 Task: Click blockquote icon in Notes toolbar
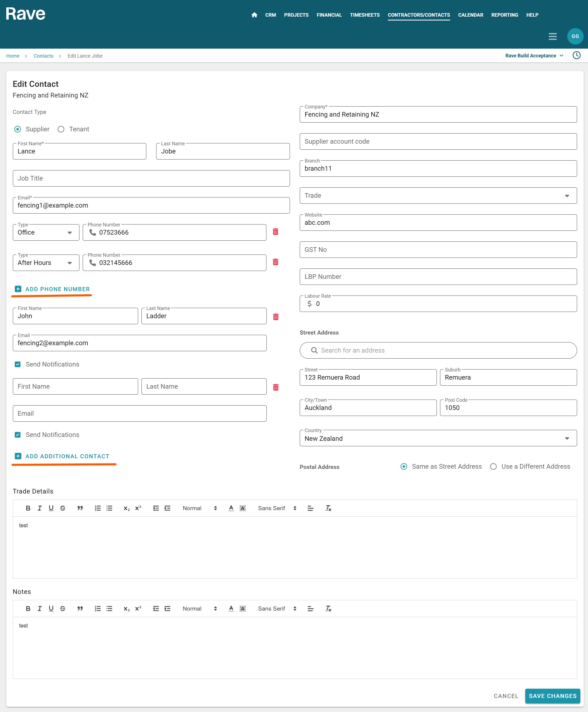click(x=80, y=608)
